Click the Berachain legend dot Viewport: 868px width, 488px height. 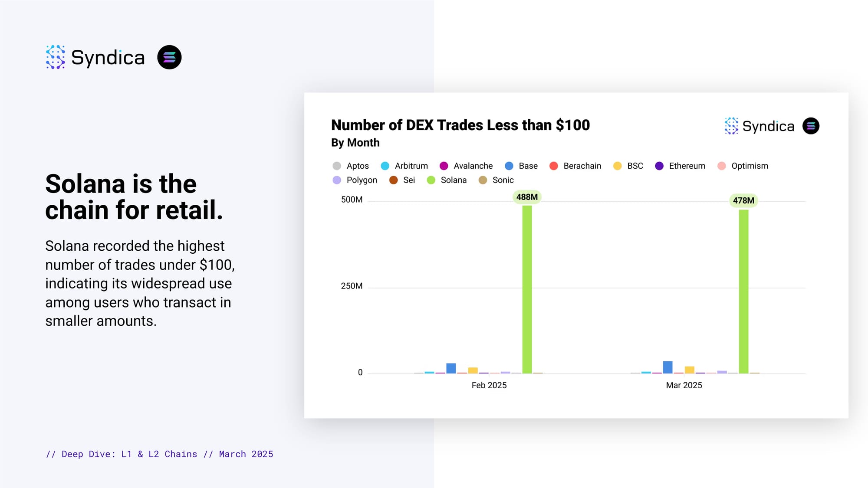[x=553, y=166]
